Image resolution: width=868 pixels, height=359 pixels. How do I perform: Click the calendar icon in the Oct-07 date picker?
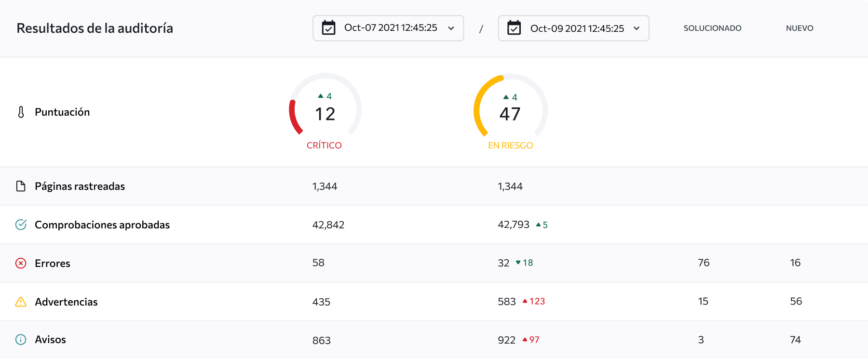point(328,28)
